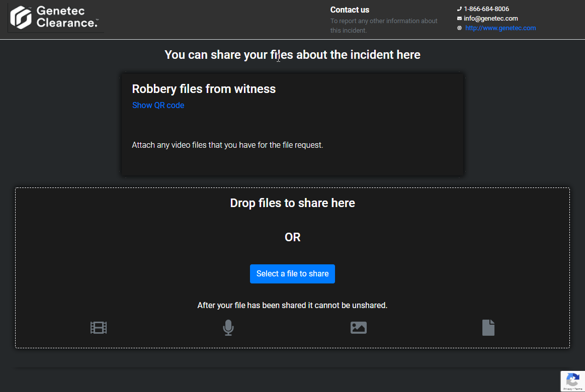Click the info@genetec.com email address
The height and width of the screenshot is (392, 585).
point(490,18)
